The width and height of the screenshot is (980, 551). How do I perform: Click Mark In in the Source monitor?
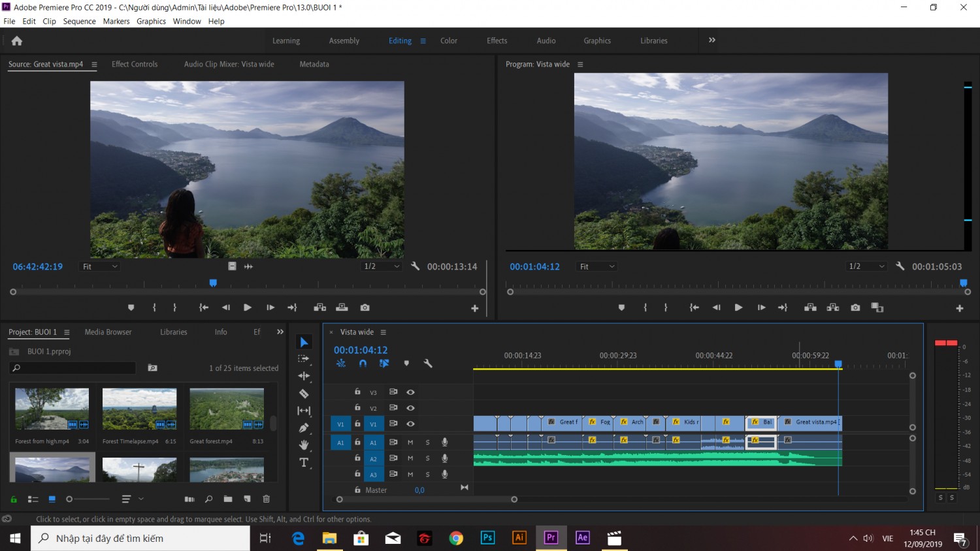pyautogui.click(x=154, y=307)
